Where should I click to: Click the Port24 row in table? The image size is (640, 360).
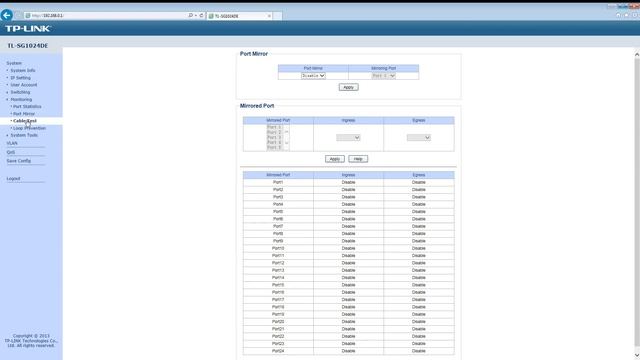[x=349, y=351]
